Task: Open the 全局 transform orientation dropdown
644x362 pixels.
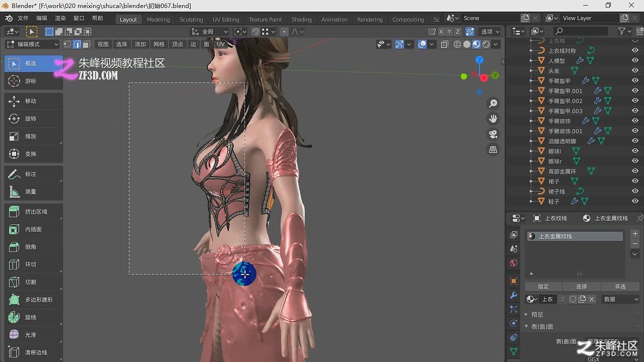Action: 210,32
